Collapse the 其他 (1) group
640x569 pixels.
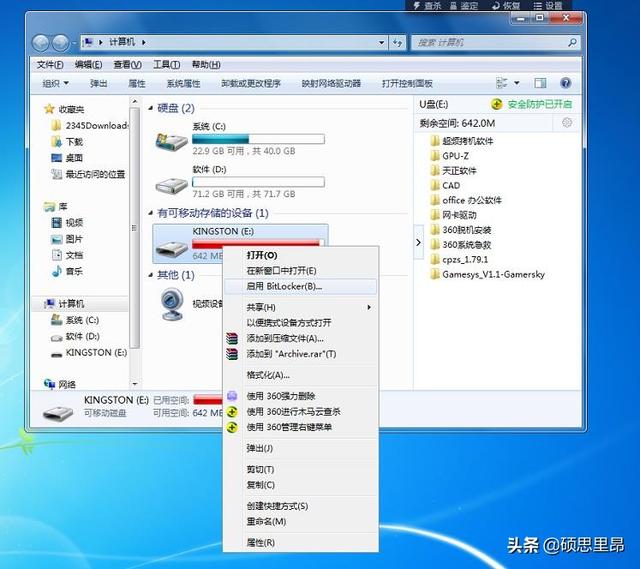click(151, 274)
